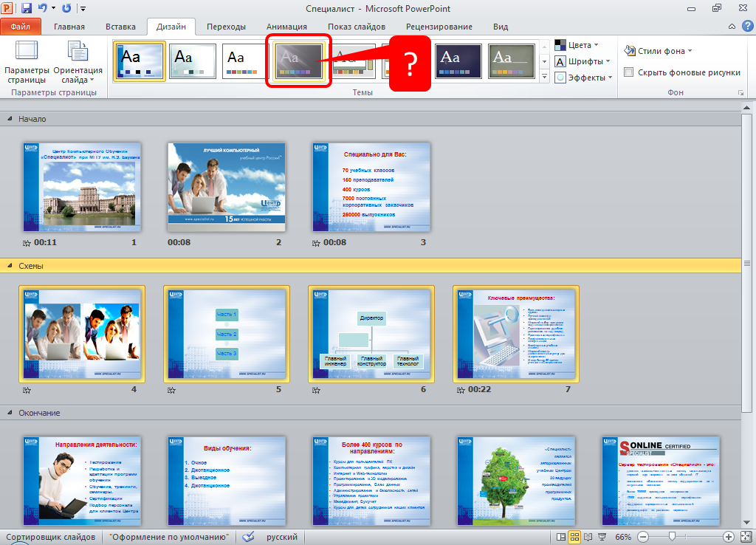
Task: Switch to Reading view in status bar
Action: coord(588,537)
